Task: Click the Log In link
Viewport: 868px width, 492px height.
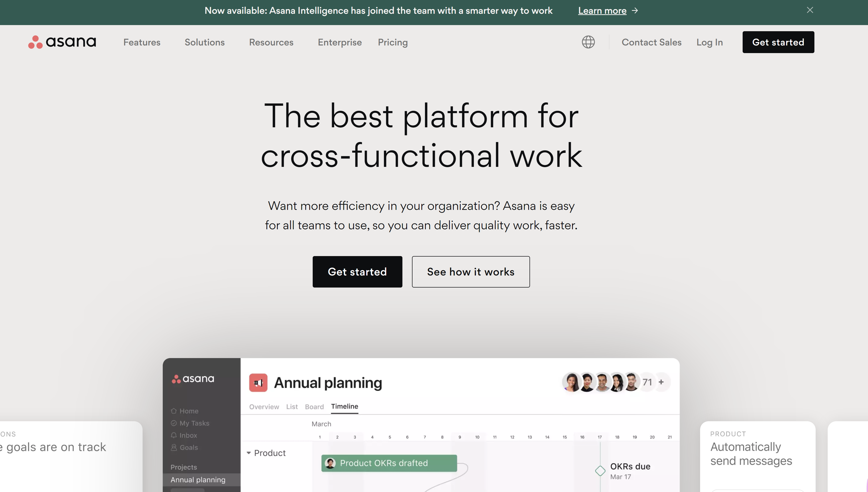Action: [709, 42]
